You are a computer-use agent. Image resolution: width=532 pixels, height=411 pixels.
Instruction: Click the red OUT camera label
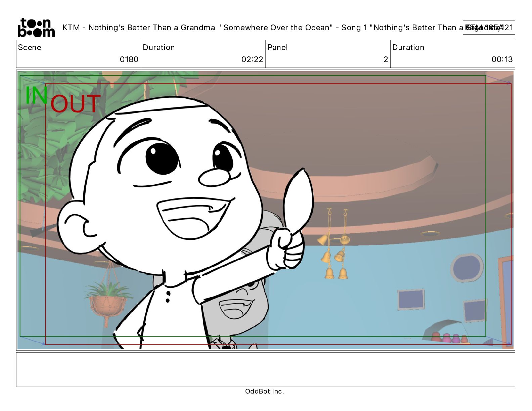click(76, 103)
